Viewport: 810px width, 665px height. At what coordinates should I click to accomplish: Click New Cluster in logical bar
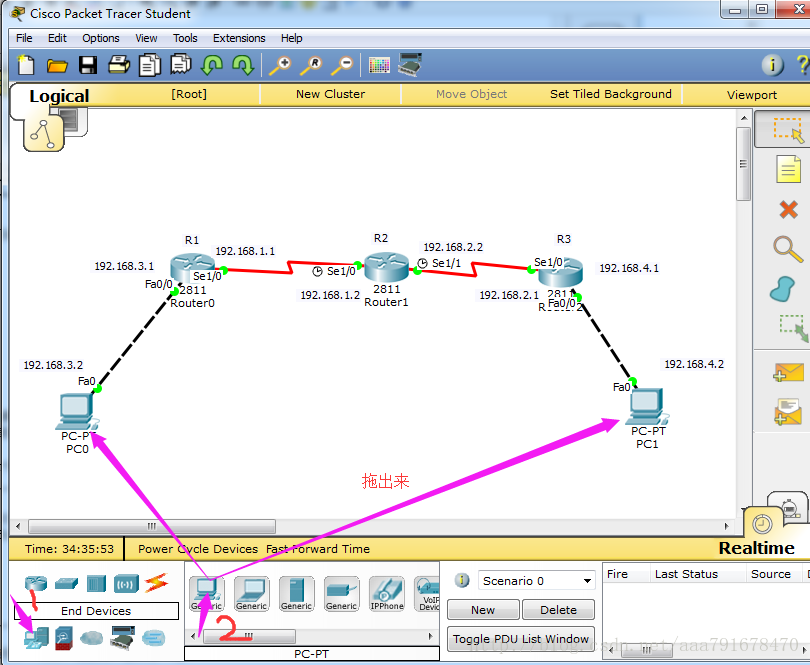331,94
